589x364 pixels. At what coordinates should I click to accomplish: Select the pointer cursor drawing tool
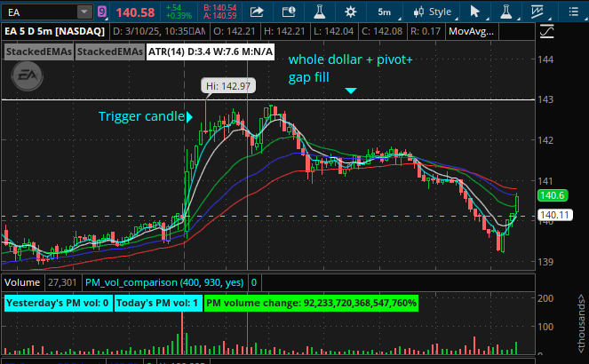pyautogui.click(x=474, y=12)
